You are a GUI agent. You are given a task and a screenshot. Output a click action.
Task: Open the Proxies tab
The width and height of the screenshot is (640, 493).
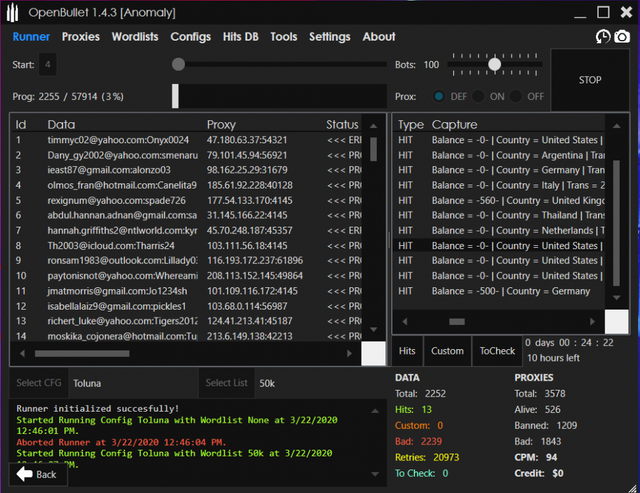click(81, 37)
